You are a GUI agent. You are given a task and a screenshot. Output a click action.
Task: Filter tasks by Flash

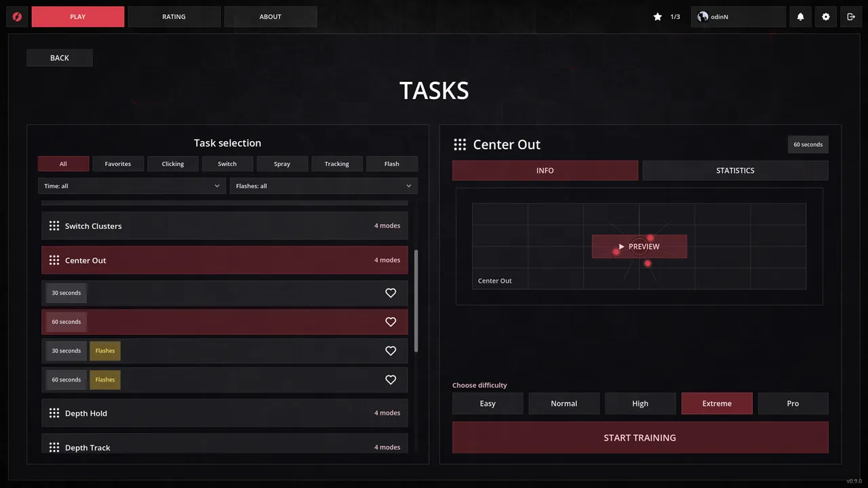pos(392,163)
